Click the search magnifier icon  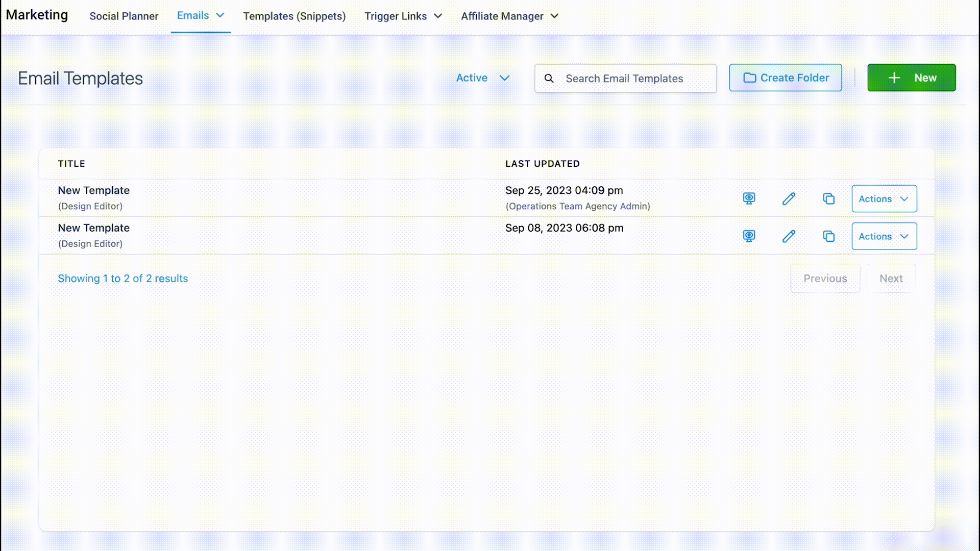(549, 79)
